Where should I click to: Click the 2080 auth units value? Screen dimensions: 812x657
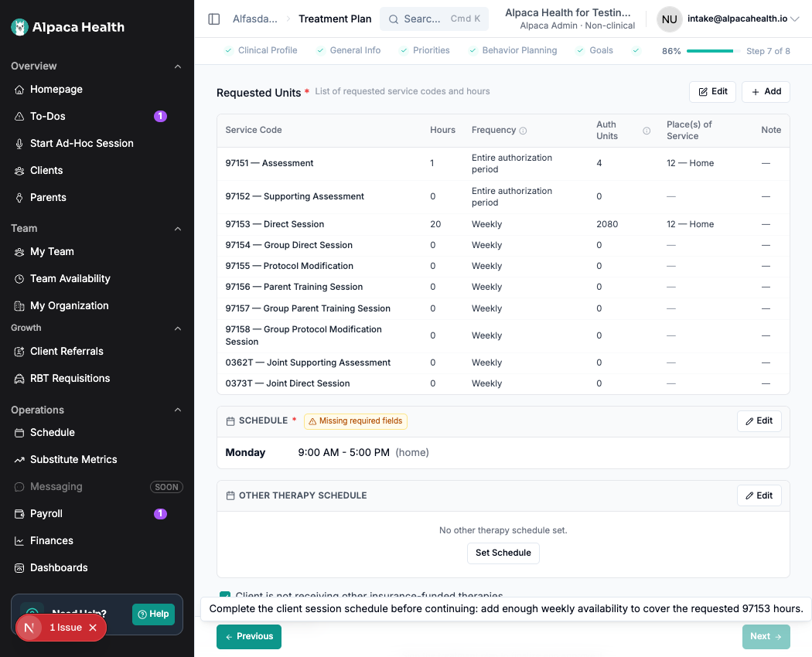[607, 224]
